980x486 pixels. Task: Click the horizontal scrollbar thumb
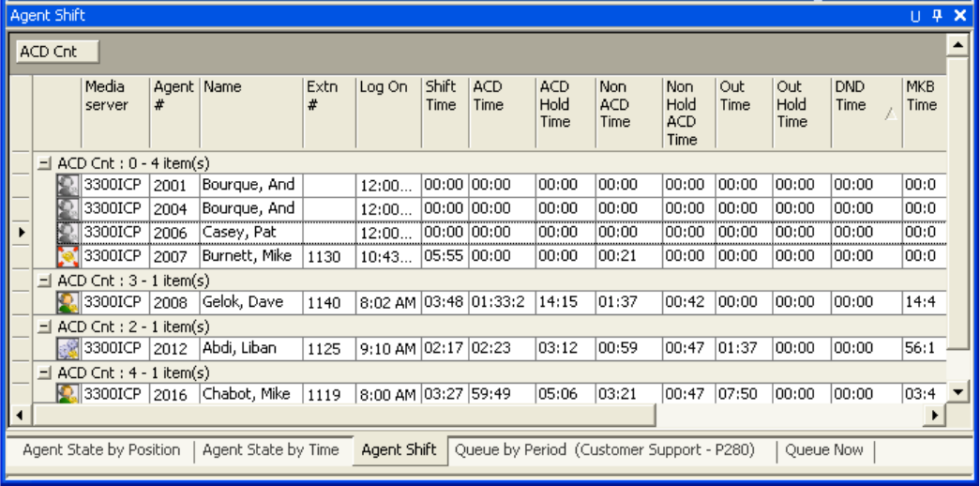344,414
